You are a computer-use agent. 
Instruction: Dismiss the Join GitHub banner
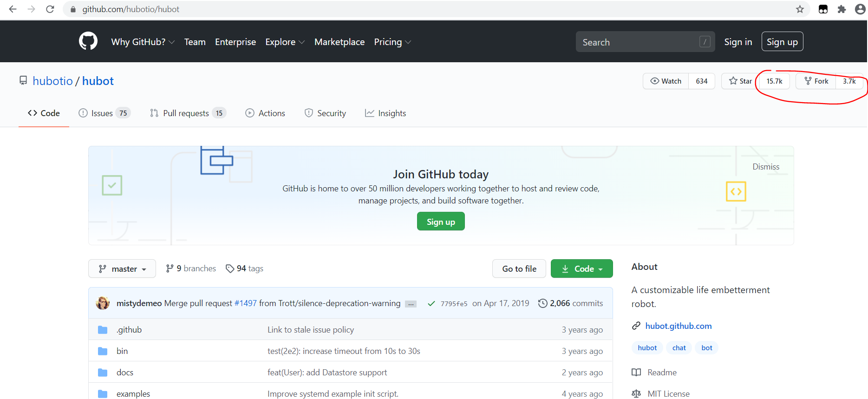tap(766, 167)
